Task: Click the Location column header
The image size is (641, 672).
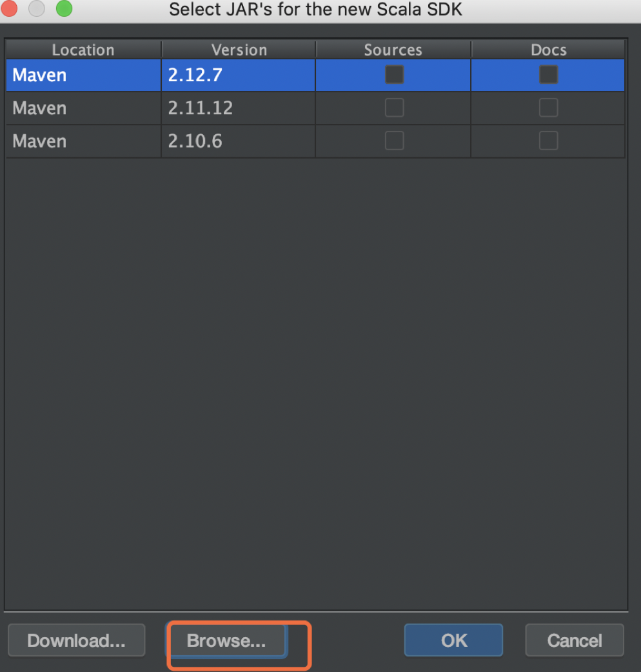Action: click(83, 49)
